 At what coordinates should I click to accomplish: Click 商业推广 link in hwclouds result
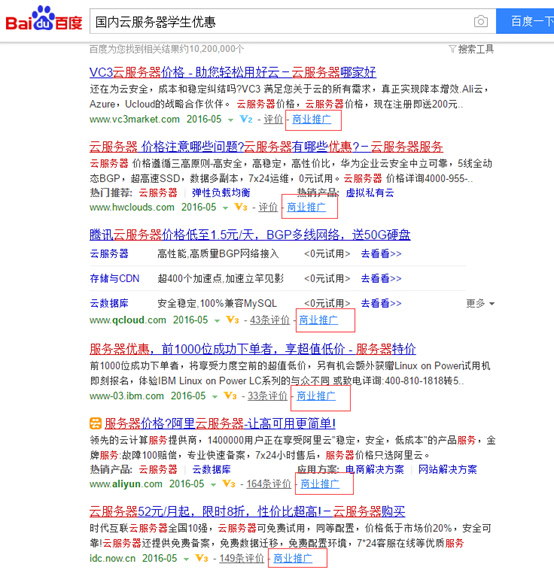[x=306, y=207]
